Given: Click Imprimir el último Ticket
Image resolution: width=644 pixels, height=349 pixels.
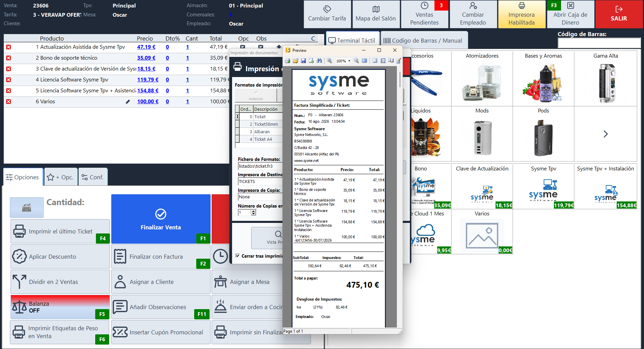Looking at the screenshot, I should 60,231.
